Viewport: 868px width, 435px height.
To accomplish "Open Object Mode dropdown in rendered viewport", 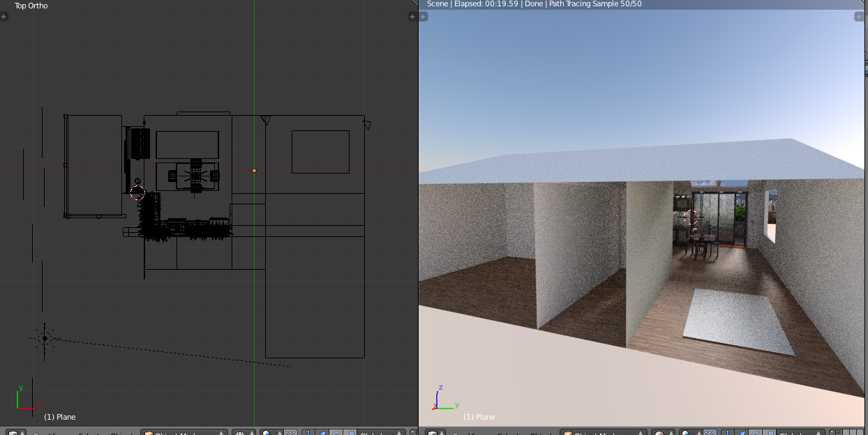I will (604, 432).
